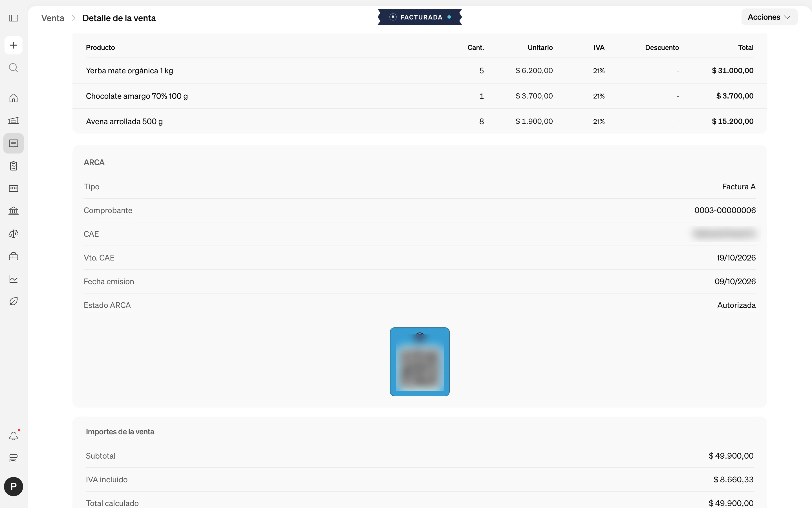
Task: Go back to Venta breadcrumb
Action: [53, 18]
